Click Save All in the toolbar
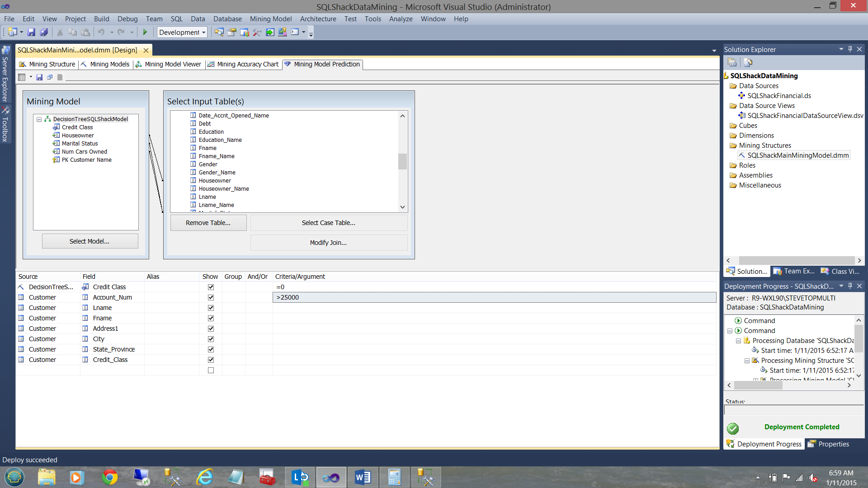This screenshot has width=868, height=488. tap(44, 32)
